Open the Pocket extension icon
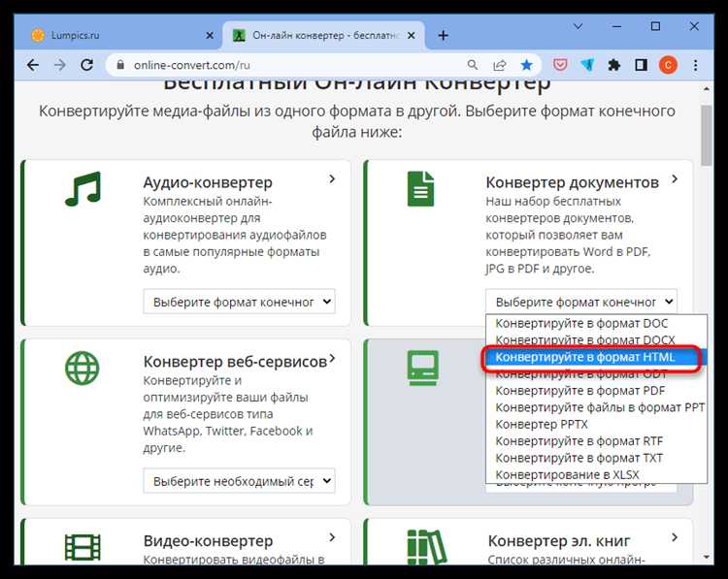728x579 pixels. point(560,65)
